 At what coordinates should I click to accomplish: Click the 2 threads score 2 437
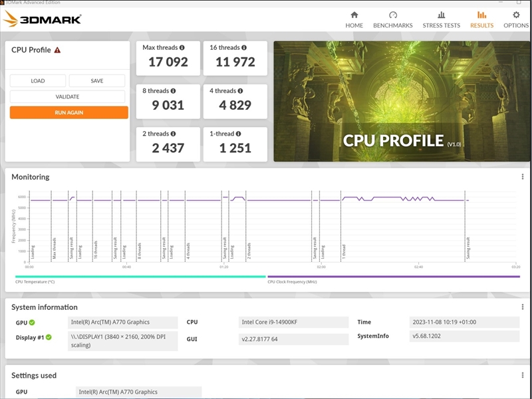pyautogui.click(x=168, y=148)
